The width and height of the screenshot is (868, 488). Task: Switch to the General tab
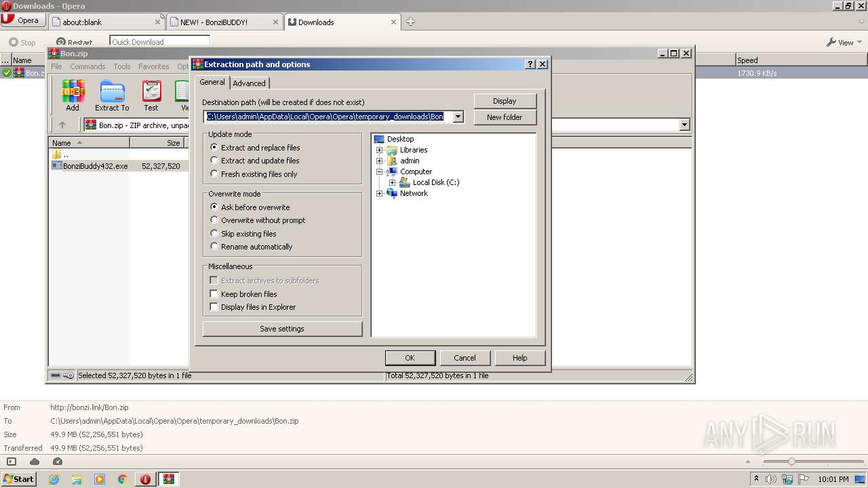[x=212, y=82]
